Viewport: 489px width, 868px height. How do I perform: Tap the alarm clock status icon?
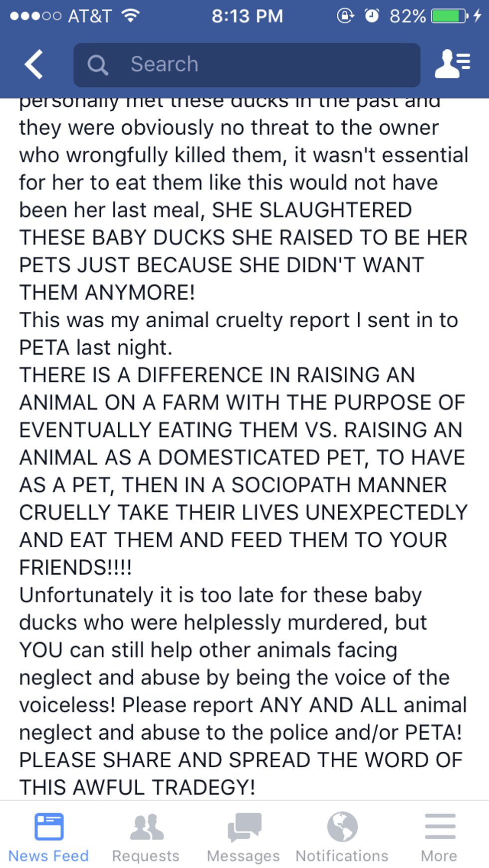click(x=372, y=16)
